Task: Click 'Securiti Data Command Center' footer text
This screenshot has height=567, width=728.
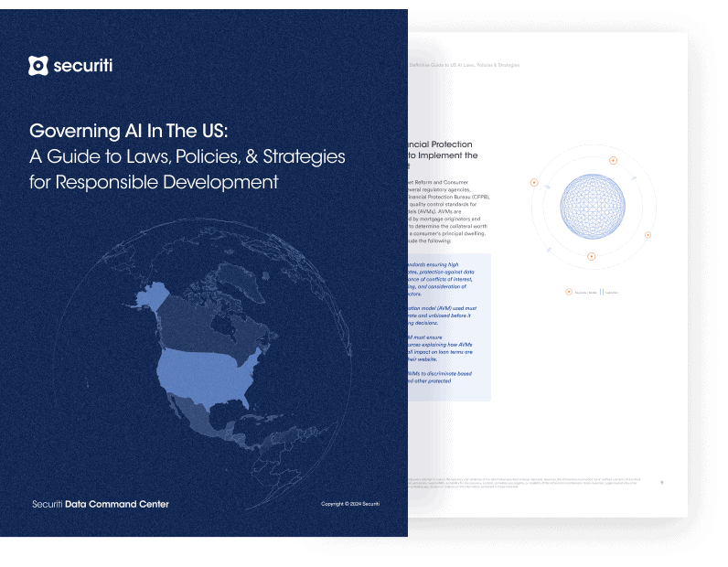Action: 100,504
